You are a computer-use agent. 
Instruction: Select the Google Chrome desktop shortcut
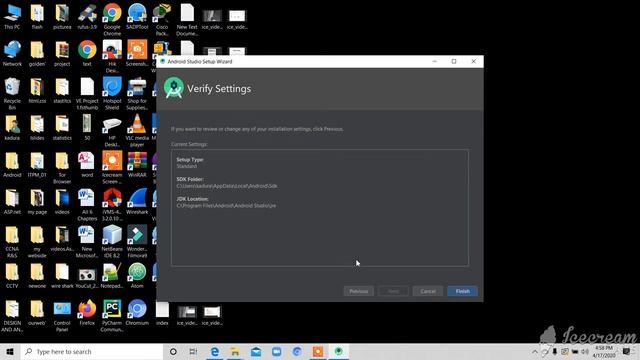click(x=112, y=19)
